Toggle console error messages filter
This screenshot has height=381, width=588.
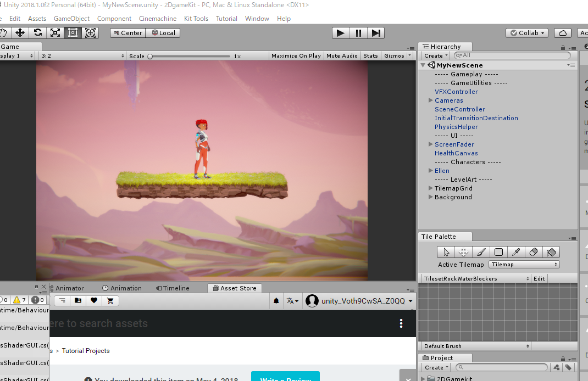(x=37, y=300)
